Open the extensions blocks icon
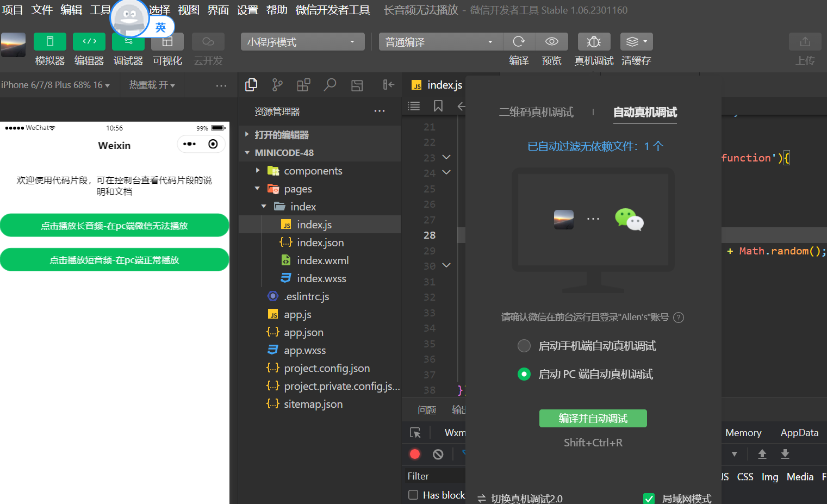Viewport: 827px width, 504px height. click(303, 85)
